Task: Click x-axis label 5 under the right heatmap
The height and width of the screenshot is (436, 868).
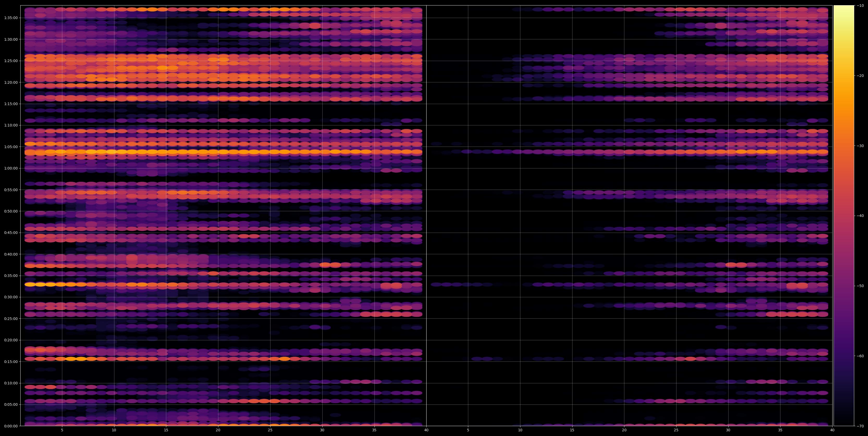Action: pos(468,430)
